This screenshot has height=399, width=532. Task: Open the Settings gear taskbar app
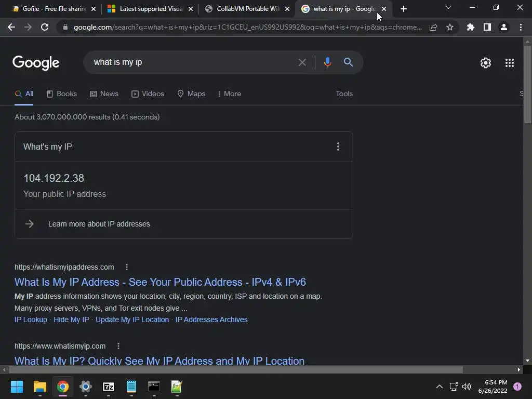click(86, 387)
